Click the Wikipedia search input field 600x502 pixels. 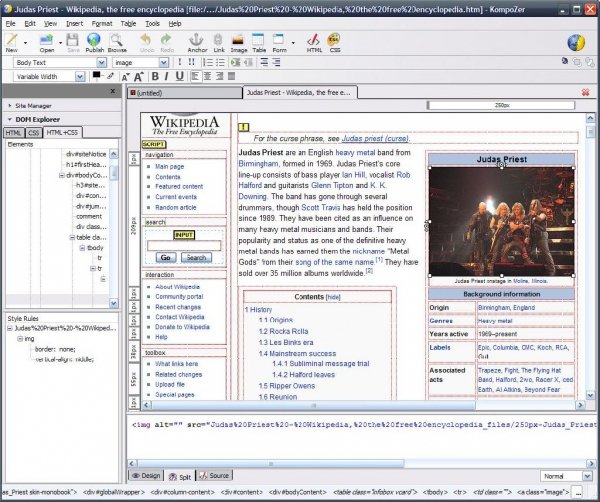click(x=184, y=246)
